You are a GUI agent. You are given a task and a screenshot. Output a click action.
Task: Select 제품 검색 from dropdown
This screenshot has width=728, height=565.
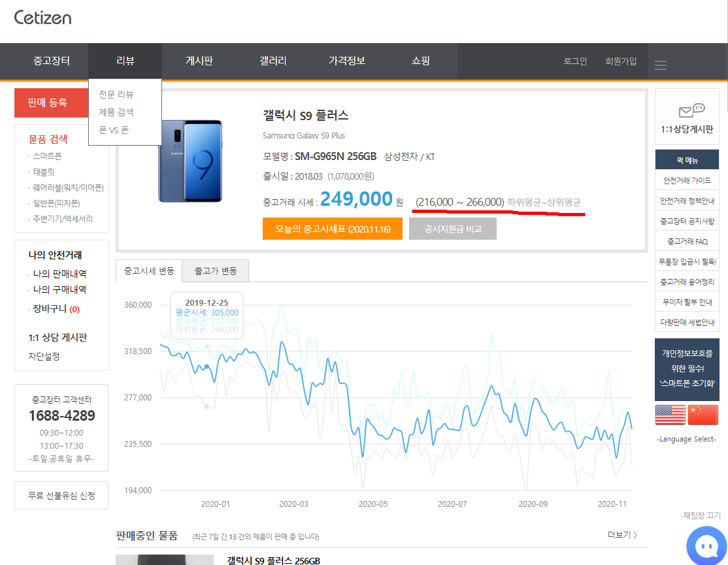[116, 112]
